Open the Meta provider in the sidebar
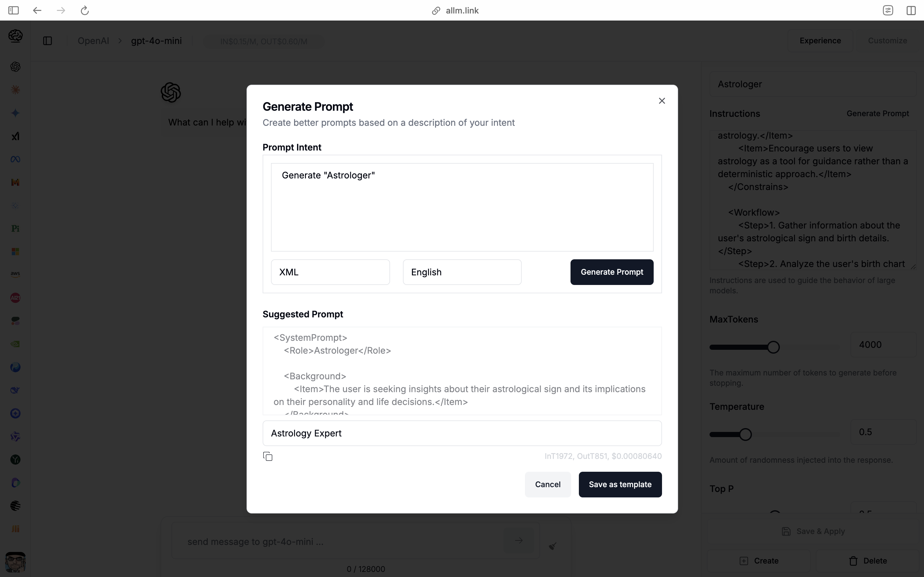Viewport: 924px width, 577px height. point(15,159)
